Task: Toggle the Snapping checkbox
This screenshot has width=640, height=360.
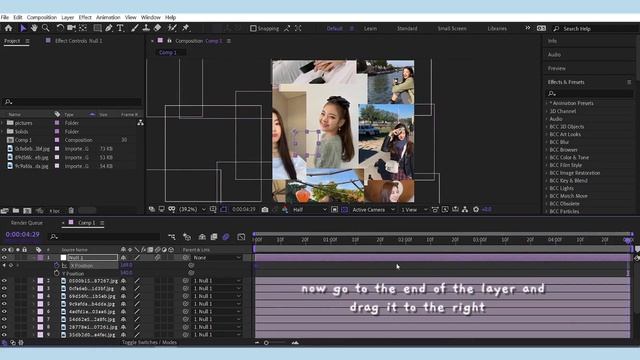Action: [253, 28]
